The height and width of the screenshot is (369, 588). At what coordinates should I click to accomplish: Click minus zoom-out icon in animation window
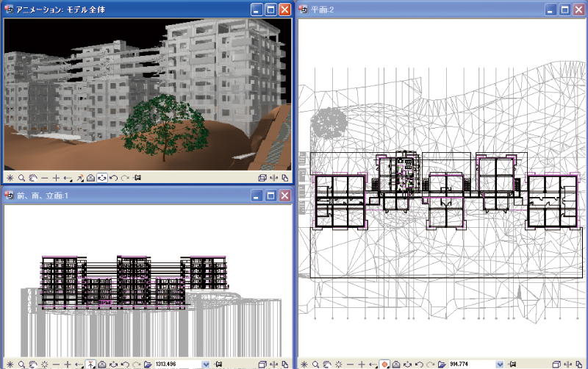(x=45, y=178)
